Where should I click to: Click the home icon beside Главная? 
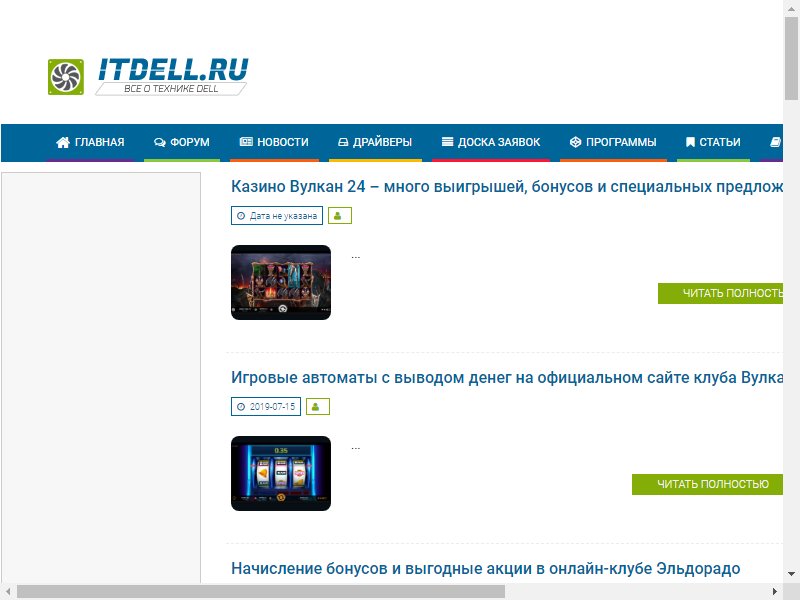tap(63, 142)
